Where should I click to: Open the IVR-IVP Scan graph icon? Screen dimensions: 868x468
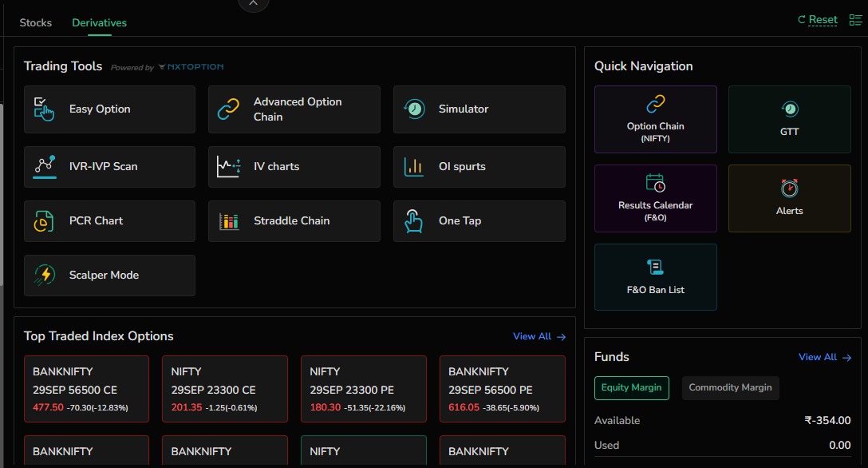tap(45, 167)
